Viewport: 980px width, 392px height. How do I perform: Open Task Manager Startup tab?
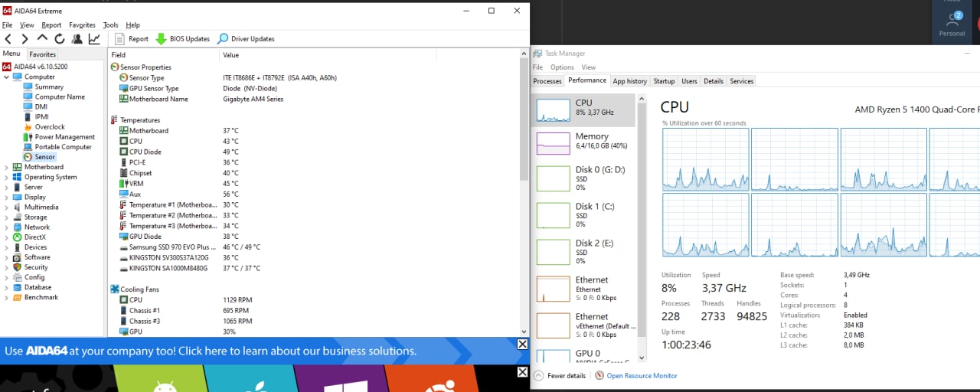[664, 81]
